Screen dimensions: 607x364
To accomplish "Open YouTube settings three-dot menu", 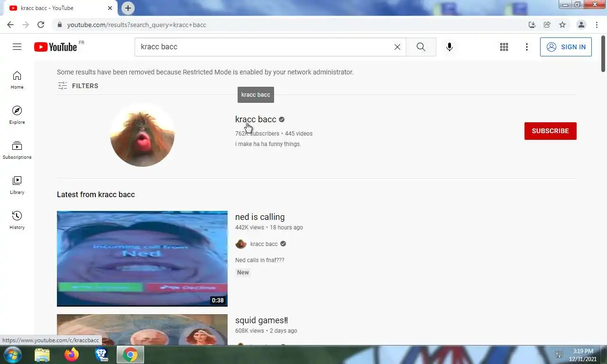I will [x=527, y=47].
